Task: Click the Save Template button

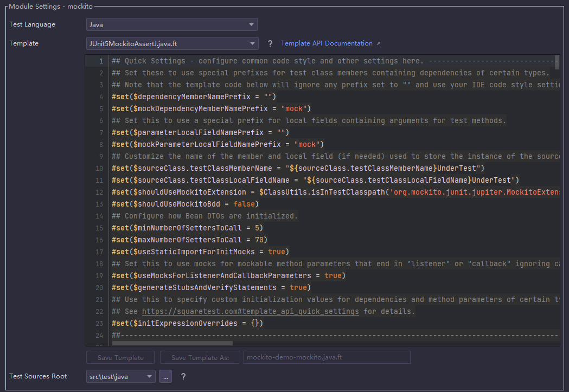Action: 120,357
